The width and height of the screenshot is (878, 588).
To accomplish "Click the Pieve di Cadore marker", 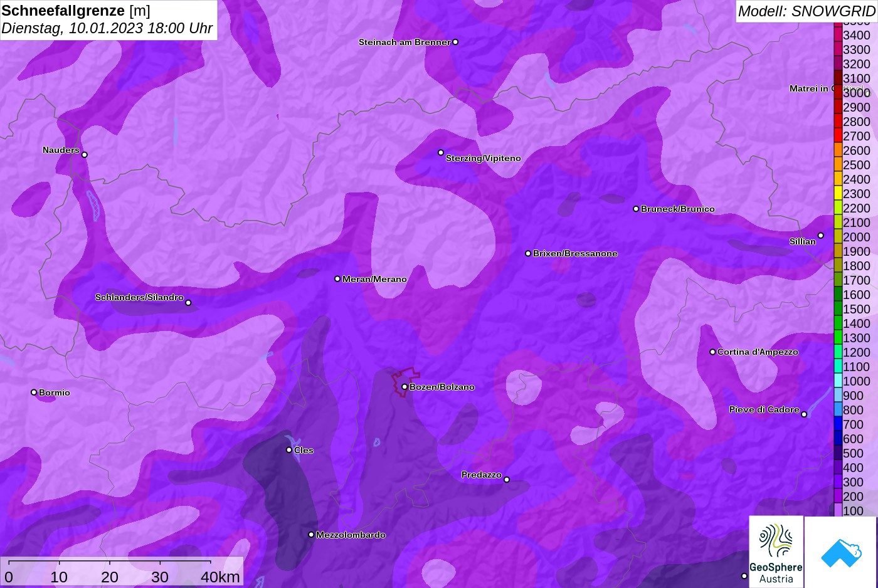I will tap(804, 414).
